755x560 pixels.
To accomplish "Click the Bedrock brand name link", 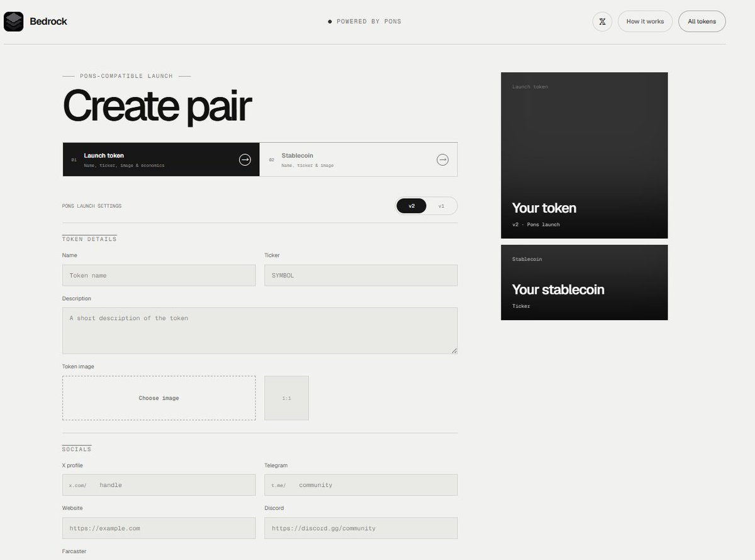I will (x=48, y=21).
